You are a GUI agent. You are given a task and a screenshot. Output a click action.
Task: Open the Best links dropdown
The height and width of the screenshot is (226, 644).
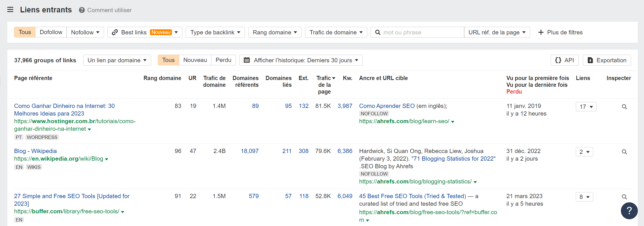(145, 32)
